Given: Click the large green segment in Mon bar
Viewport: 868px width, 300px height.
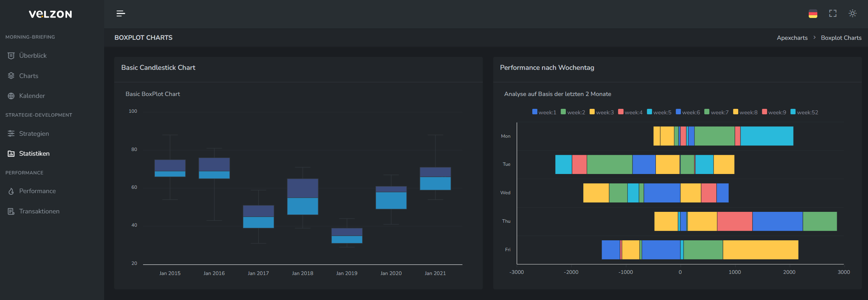Looking at the screenshot, I should click(714, 136).
